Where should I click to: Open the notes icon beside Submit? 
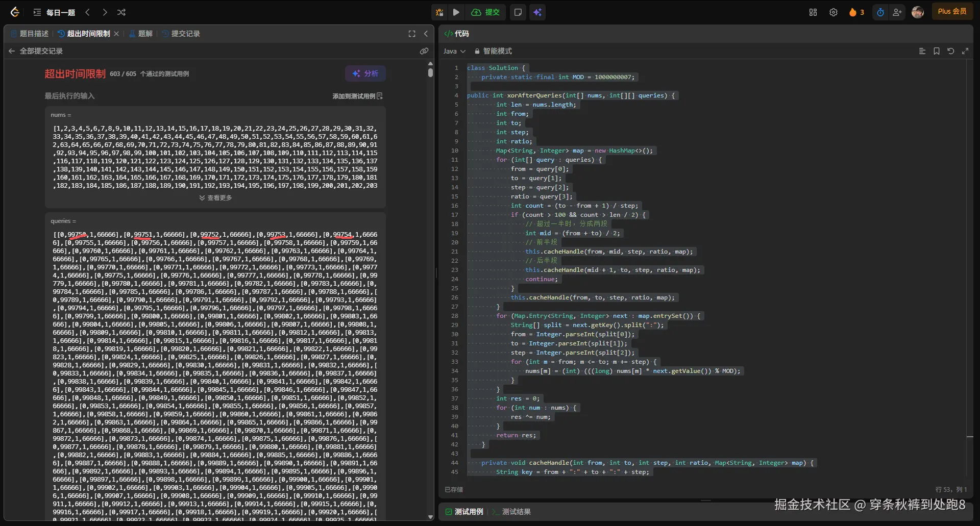(518, 12)
